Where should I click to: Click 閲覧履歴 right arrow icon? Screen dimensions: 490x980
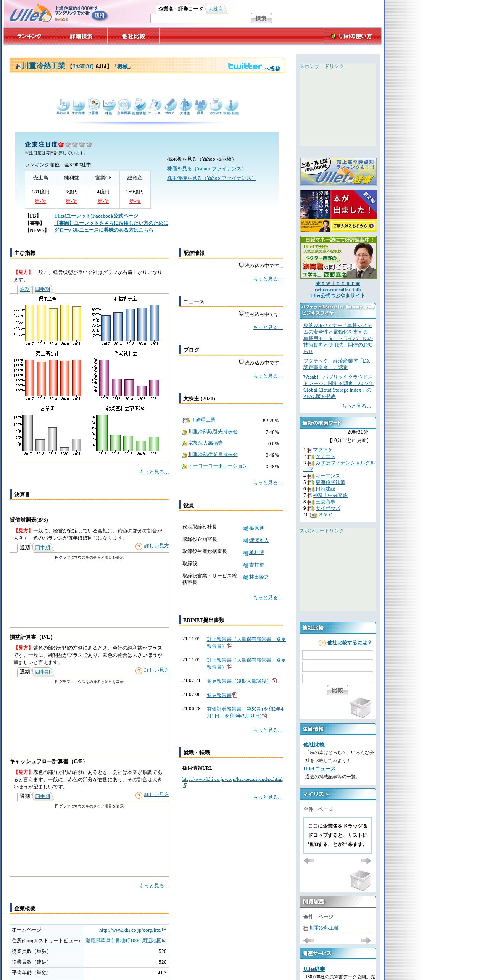click(366, 940)
